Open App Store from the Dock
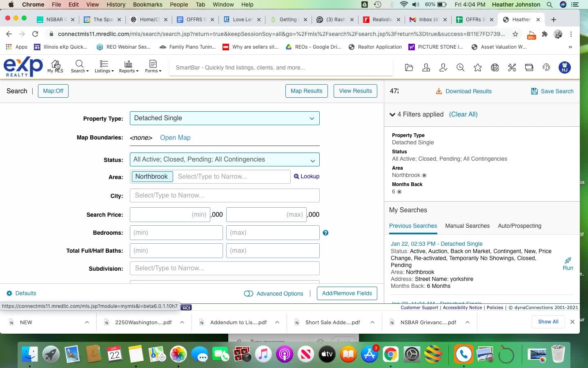588x368 pixels. 370,354
